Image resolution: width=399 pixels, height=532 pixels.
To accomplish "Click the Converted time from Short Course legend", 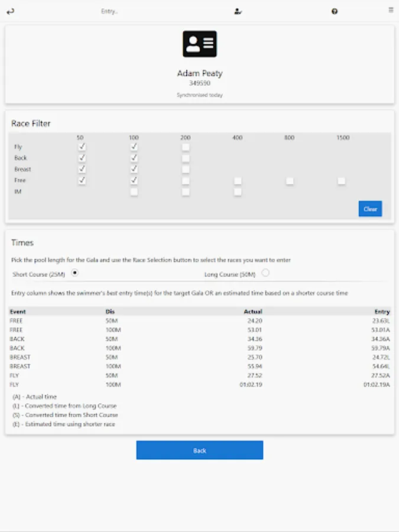I will (x=65, y=415).
